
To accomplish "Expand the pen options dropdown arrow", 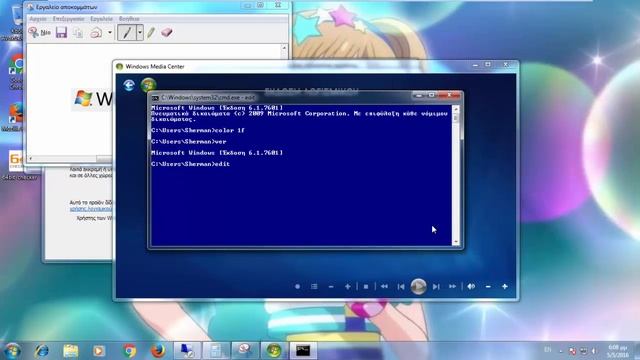I will (140, 33).
